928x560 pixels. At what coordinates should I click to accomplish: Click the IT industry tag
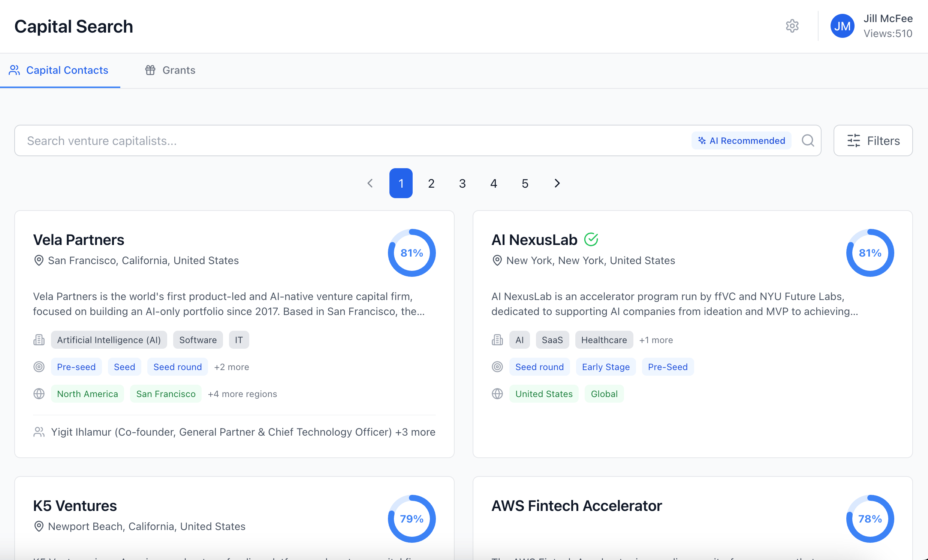239,340
